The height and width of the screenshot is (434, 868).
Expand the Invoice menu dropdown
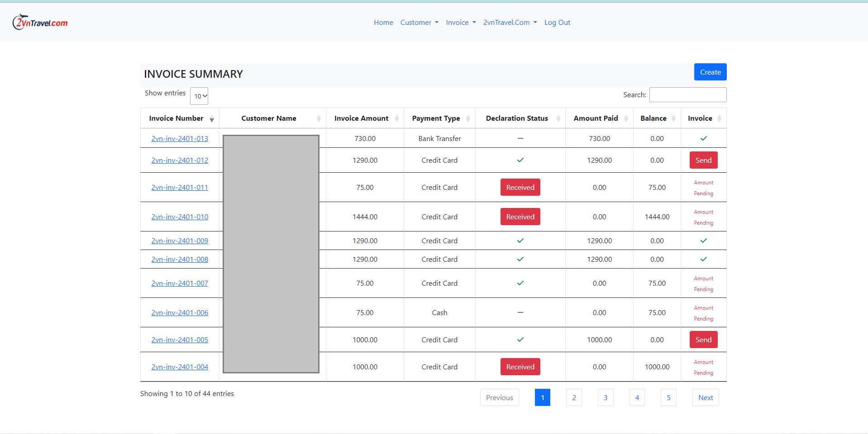click(461, 22)
